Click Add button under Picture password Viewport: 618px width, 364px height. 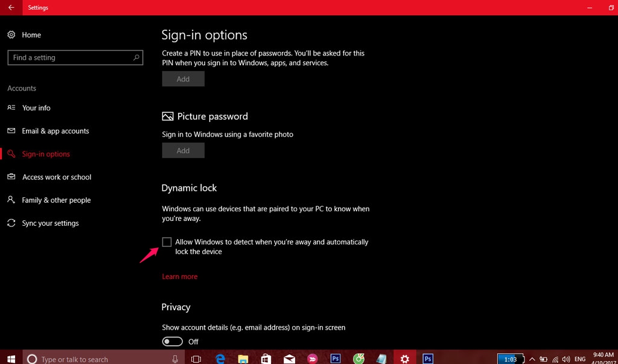(x=183, y=151)
